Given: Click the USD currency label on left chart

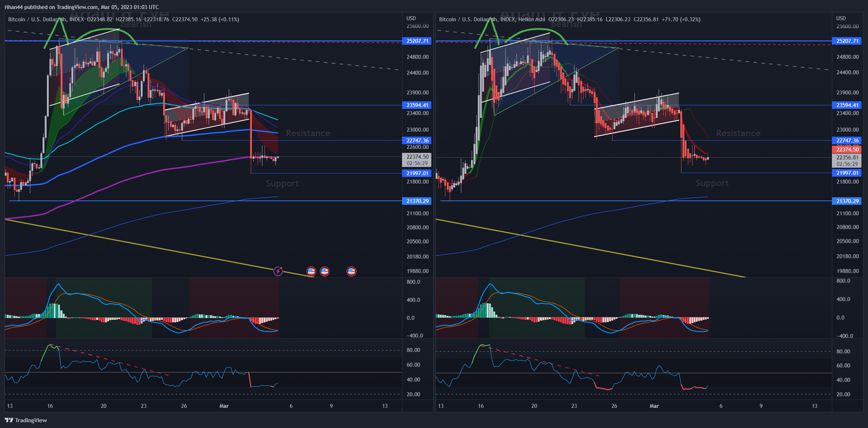Looking at the screenshot, I should (411, 18).
